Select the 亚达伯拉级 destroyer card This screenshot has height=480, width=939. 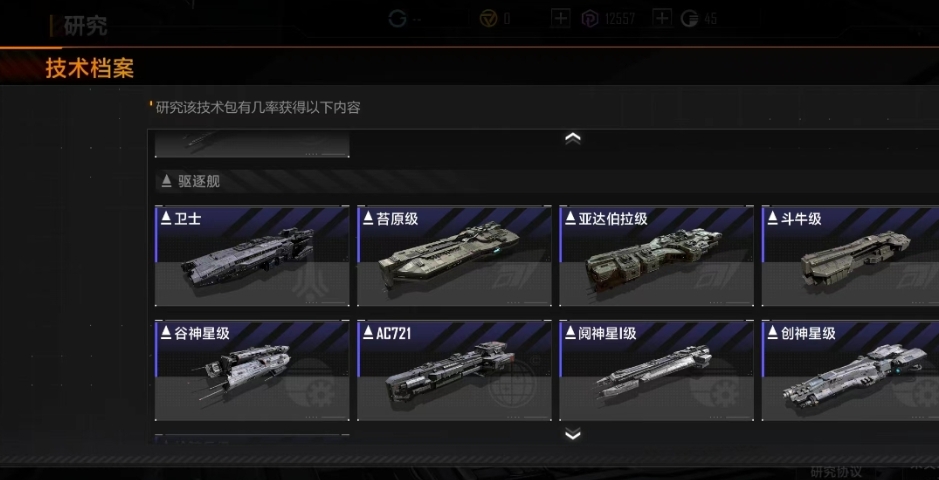point(657,256)
